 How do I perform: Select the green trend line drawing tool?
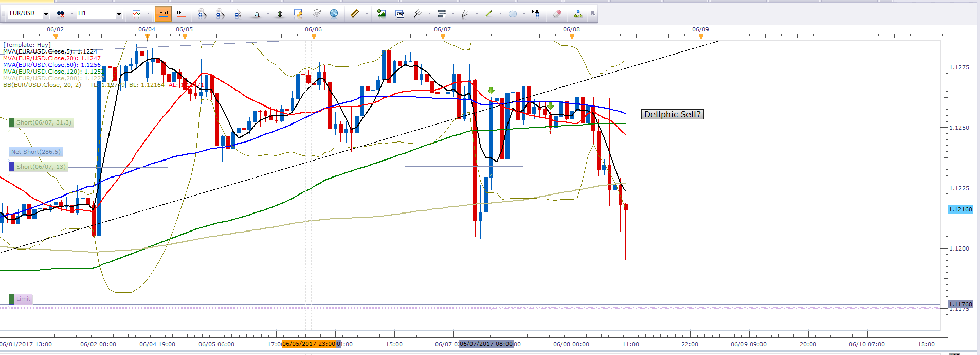coord(488,14)
